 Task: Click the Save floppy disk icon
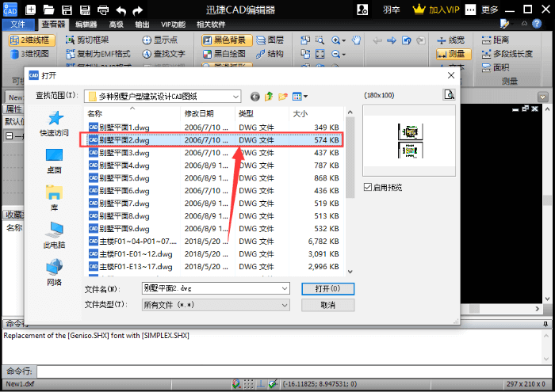pos(67,10)
